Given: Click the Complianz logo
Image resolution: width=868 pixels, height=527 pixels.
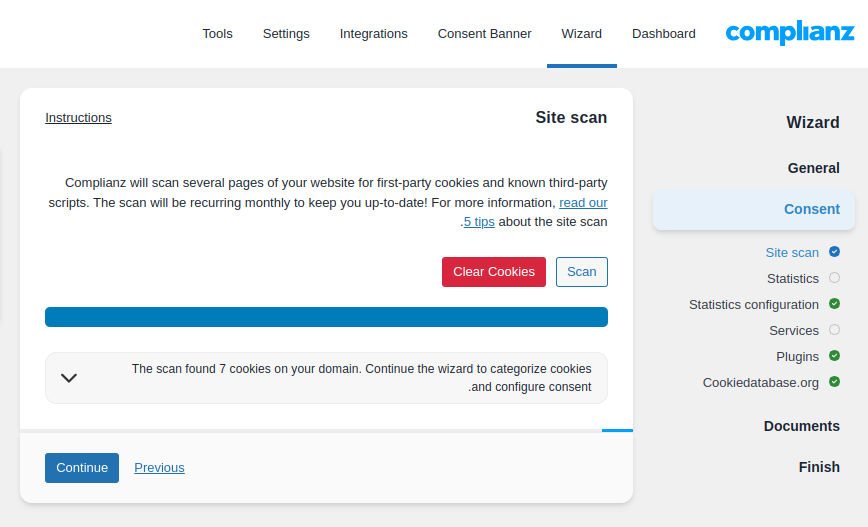Looking at the screenshot, I should click(x=789, y=33).
